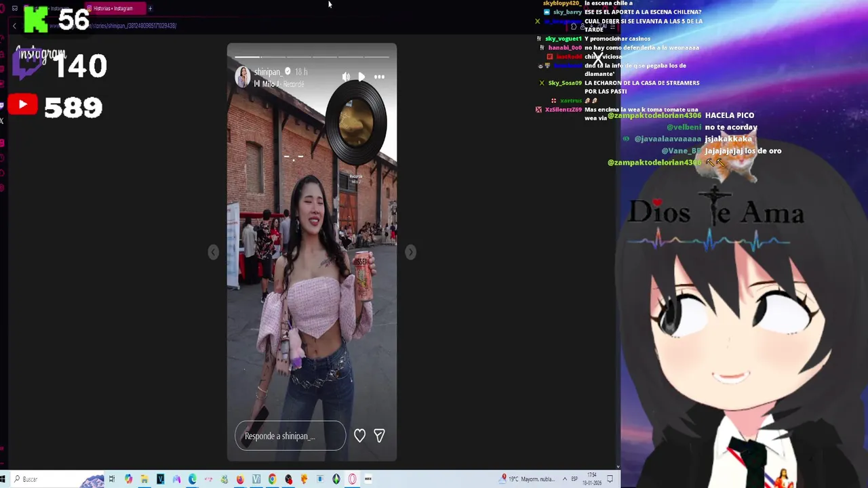868x488 pixels.
Task: Open File Explorer from the taskbar
Action: click(x=144, y=479)
